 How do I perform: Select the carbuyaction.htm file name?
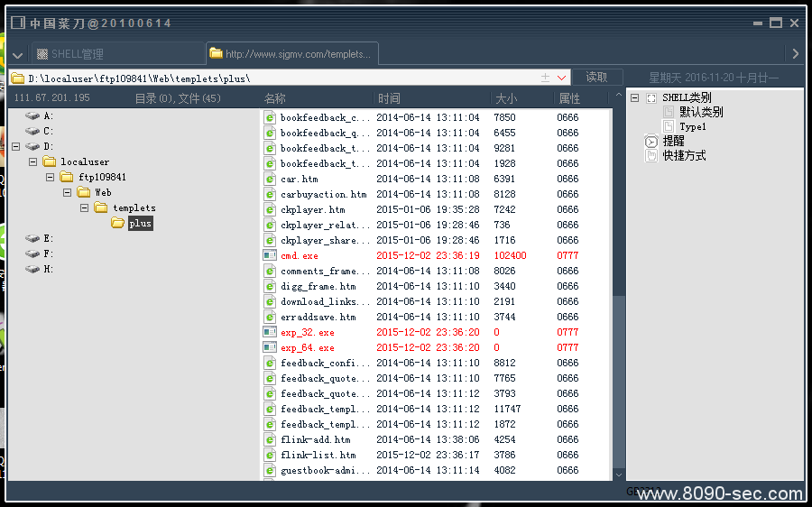[324, 194]
